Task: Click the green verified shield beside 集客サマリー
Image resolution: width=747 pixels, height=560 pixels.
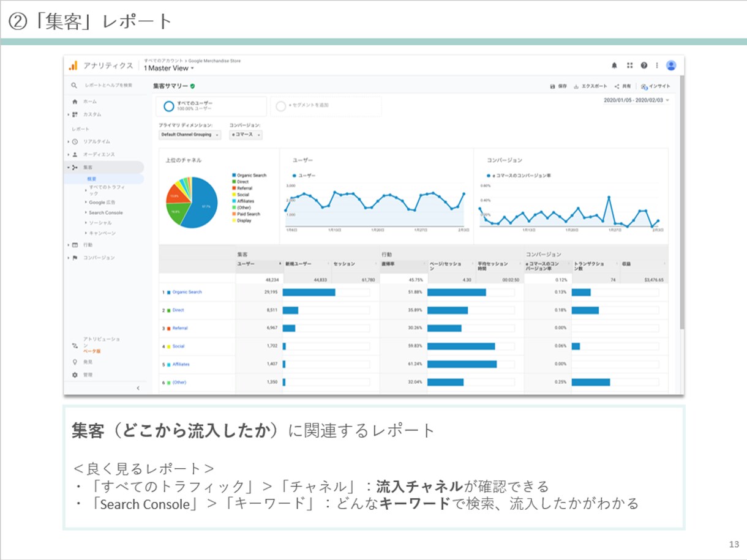Action: click(x=192, y=86)
